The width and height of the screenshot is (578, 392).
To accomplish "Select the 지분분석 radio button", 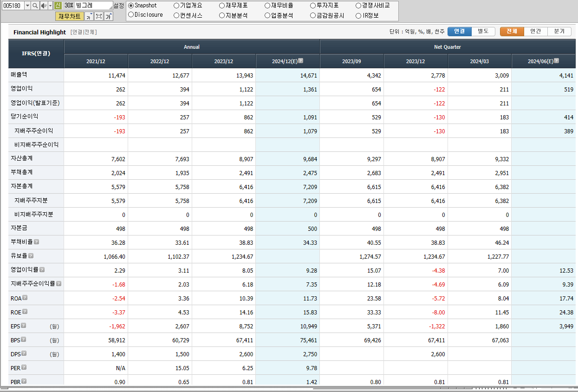I will click(222, 15).
